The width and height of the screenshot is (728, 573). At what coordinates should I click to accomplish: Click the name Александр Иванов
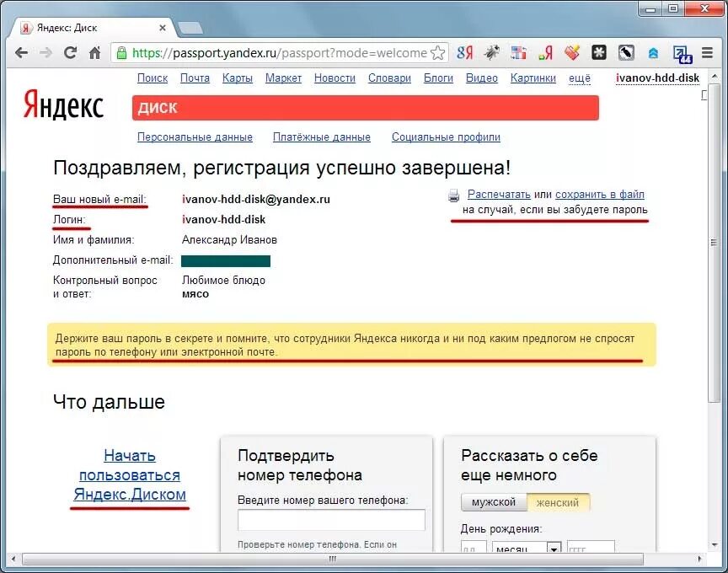229,239
